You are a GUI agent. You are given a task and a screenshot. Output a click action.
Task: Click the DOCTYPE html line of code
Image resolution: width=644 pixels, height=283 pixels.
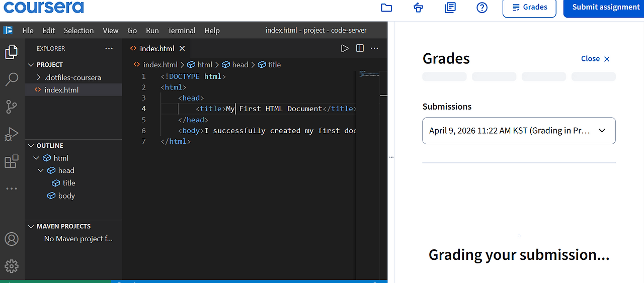coord(193,76)
